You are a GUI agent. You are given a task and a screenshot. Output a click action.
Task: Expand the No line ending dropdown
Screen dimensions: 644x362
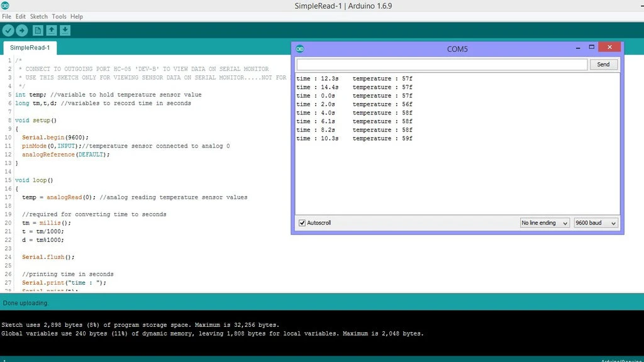pyautogui.click(x=545, y=223)
